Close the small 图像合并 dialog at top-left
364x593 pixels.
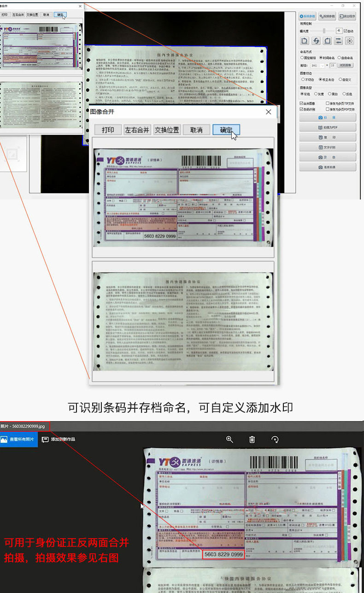pos(79,6)
